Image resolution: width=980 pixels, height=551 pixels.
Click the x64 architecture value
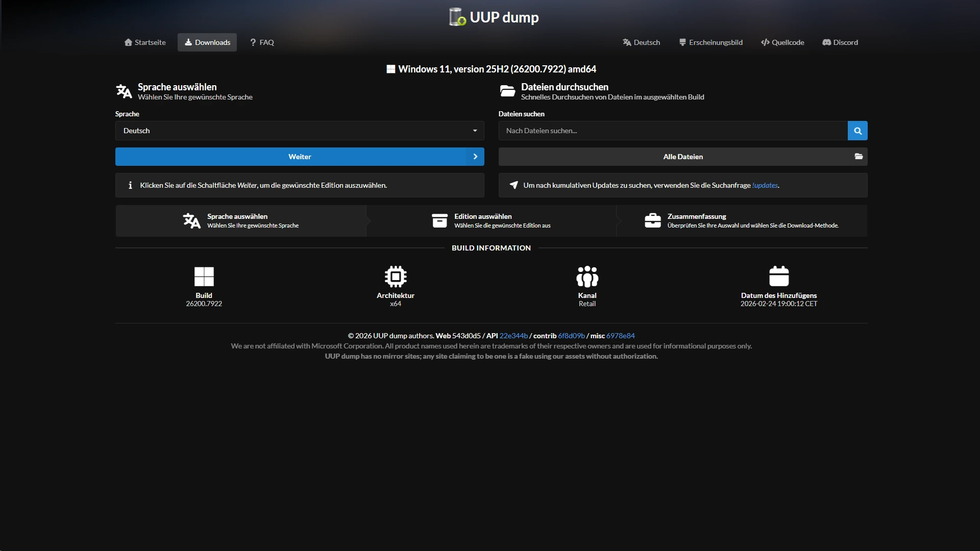point(396,304)
